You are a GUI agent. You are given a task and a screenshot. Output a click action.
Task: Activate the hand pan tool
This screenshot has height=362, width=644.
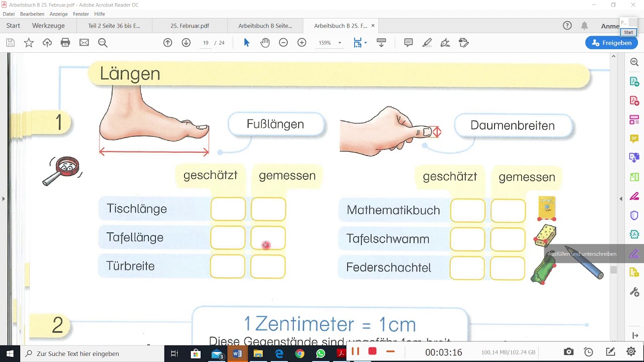tap(265, 43)
